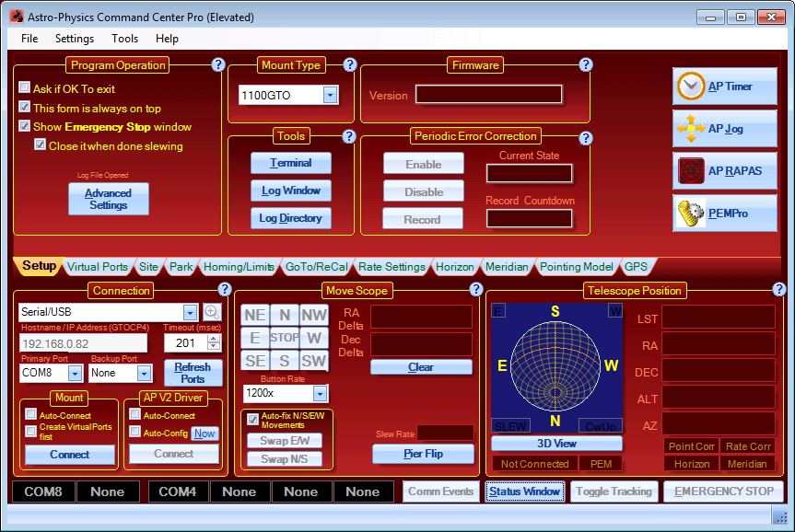
Task: Switch to the GoTo/ReCal tab
Action: 317,267
